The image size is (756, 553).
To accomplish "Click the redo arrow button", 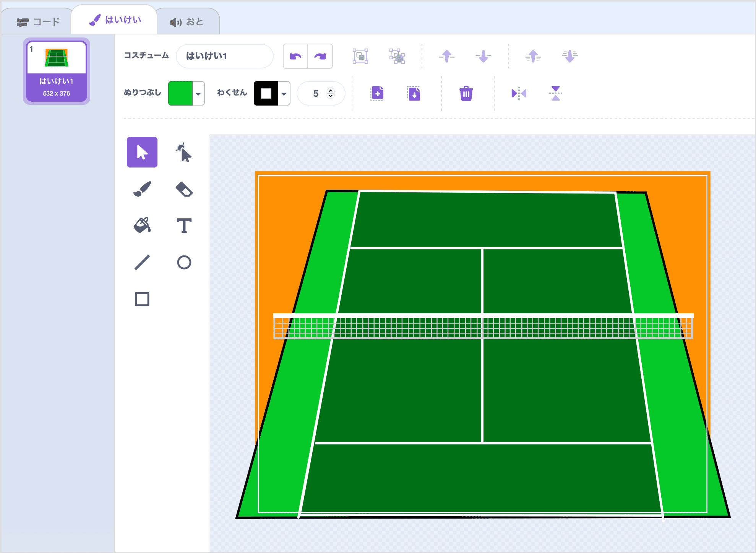I will pyautogui.click(x=320, y=57).
